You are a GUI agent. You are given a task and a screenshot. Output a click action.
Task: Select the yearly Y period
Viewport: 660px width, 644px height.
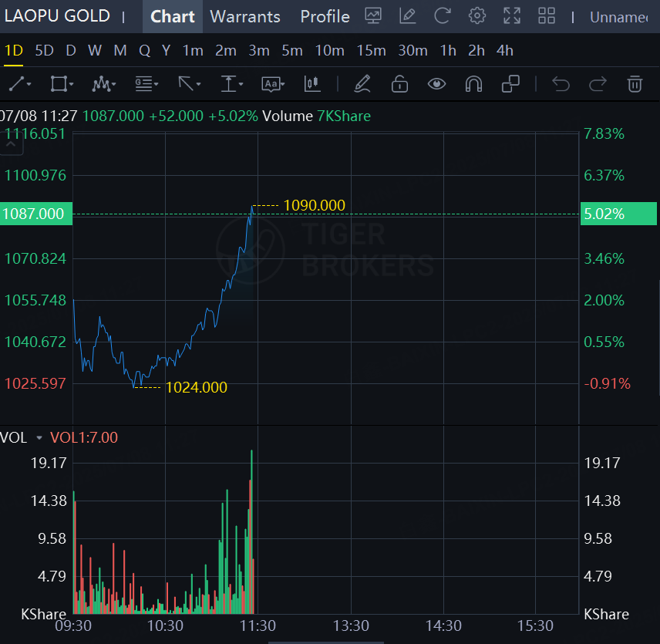[x=167, y=50]
